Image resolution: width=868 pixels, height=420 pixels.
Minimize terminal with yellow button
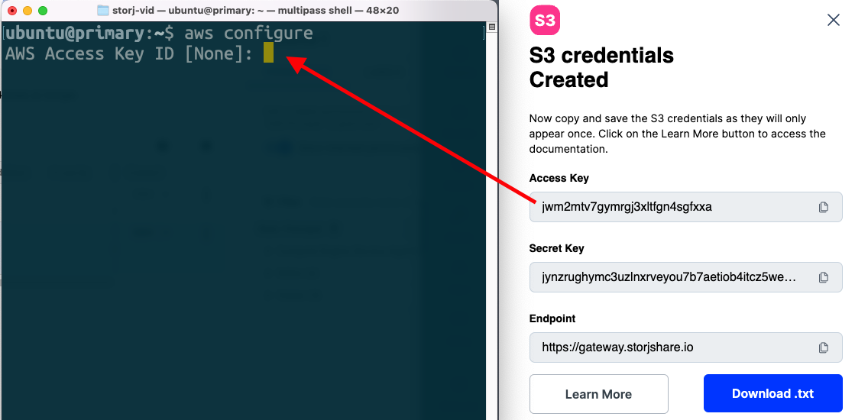click(x=28, y=11)
